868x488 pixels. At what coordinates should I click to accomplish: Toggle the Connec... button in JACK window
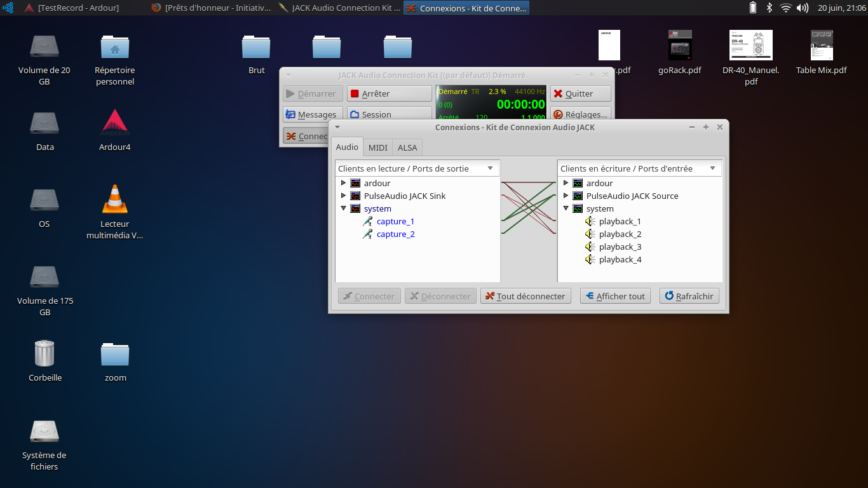click(x=306, y=136)
